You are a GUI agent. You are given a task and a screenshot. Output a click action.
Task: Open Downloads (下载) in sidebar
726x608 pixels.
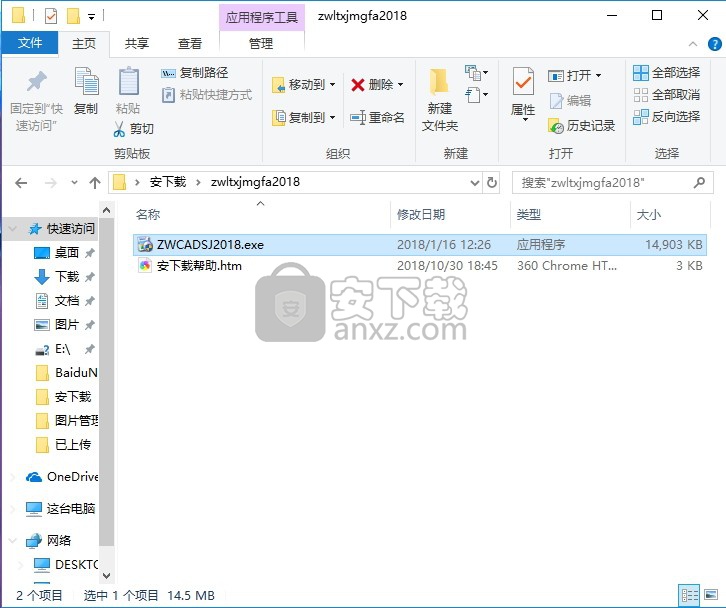[x=65, y=277]
